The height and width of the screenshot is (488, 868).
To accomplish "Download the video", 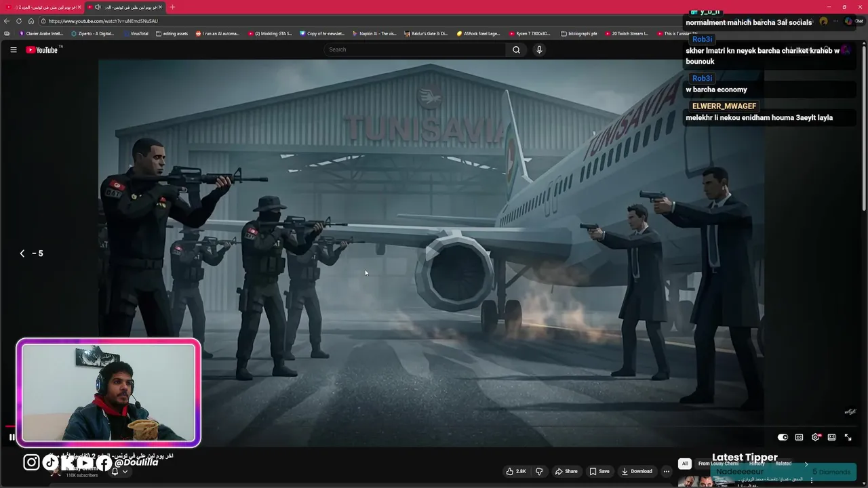I will (x=637, y=471).
